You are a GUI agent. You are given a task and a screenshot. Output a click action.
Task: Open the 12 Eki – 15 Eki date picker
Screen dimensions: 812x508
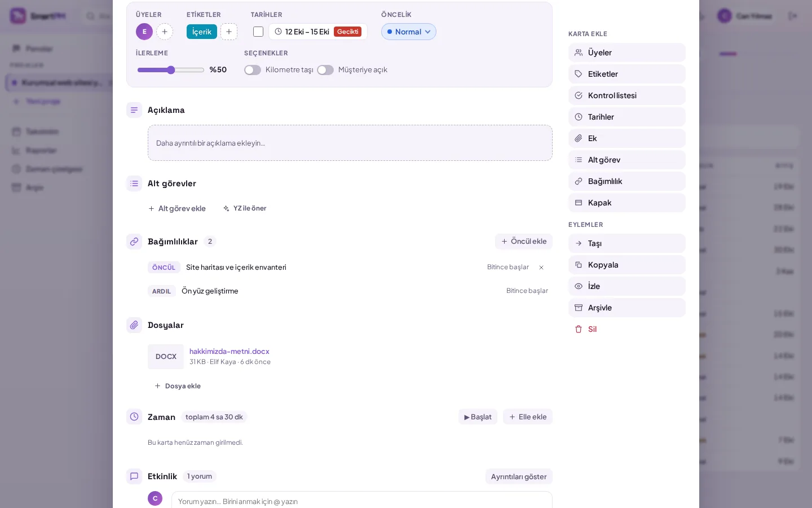coord(318,32)
